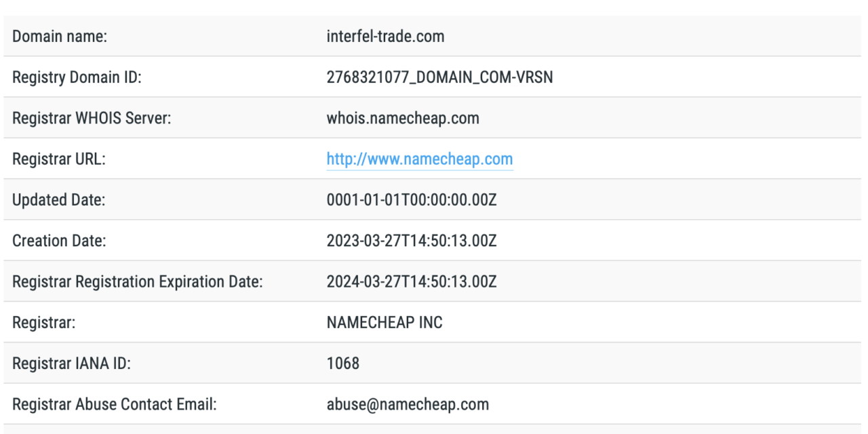Click the "Registrar WHOIS Server:" label
This screenshot has height=434, width=868.
(x=92, y=118)
